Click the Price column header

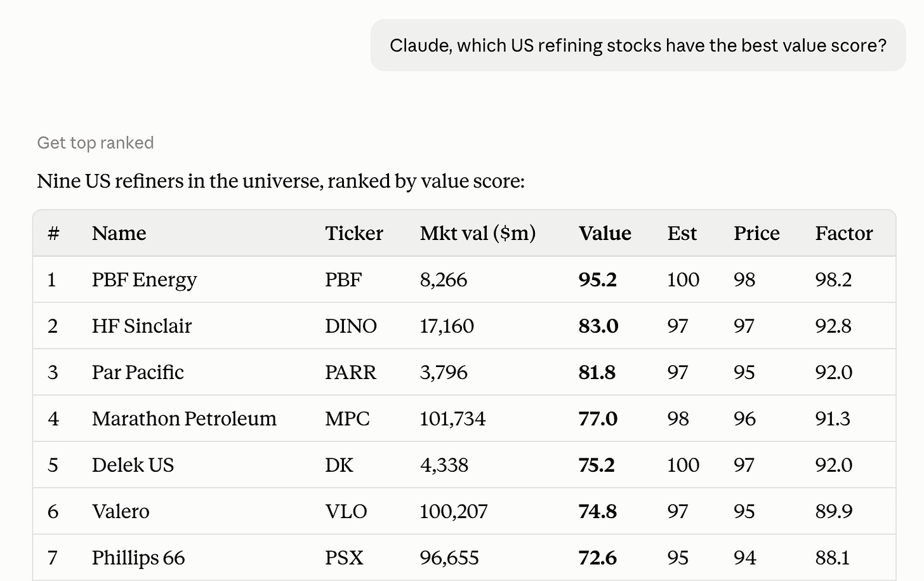point(756,233)
